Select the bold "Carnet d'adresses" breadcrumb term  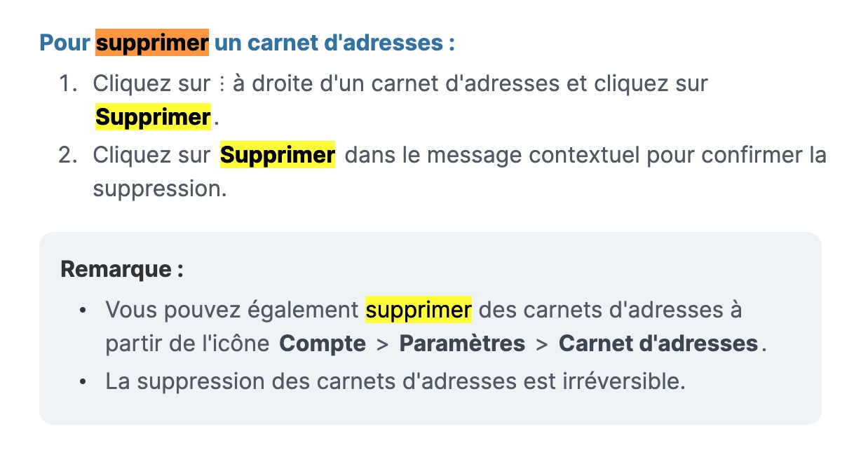pos(658,344)
